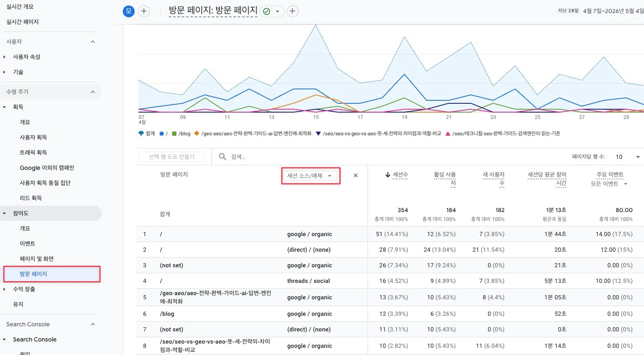644x355 pixels.
Task: Open 페이지 및 화면 report
Action: click(37, 259)
